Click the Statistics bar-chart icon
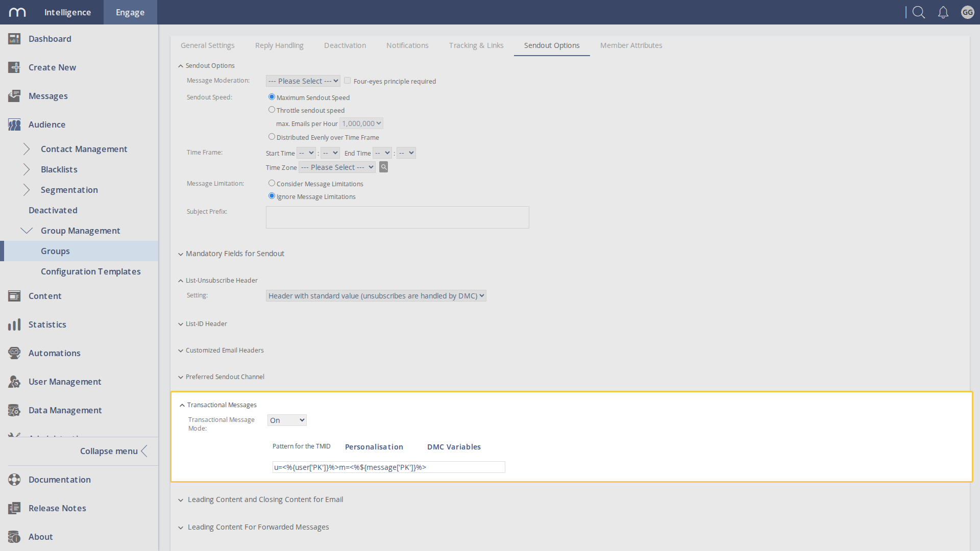Viewport: 980px width, 551px height. pyautogui.click(x=14, y=324)
